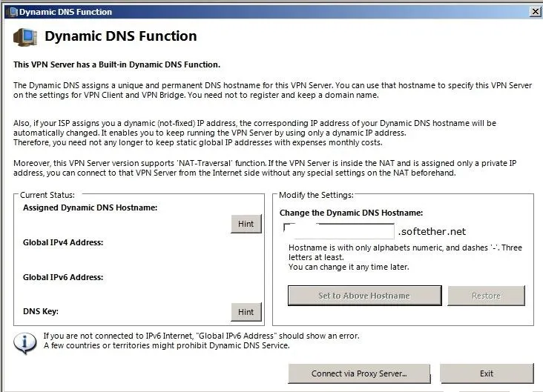This screenshot has width=543, height=392.
Task: Click the 'If you are not connected to IPv6 Internet' line
Action: 202,336
